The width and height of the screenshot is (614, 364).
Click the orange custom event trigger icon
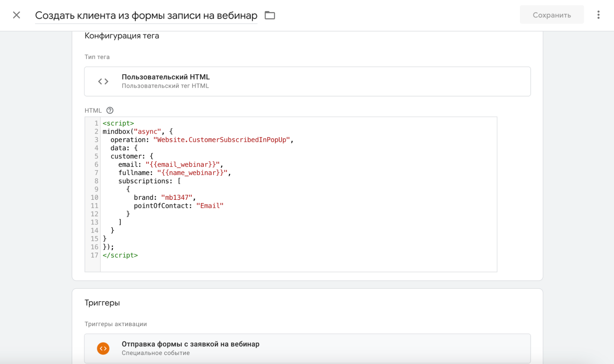click(103, 348)
